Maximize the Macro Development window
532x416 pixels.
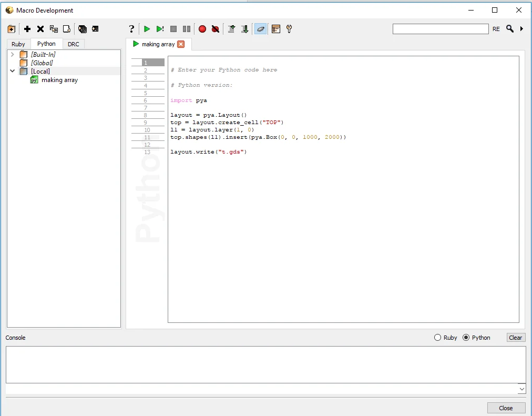[495, 10]
